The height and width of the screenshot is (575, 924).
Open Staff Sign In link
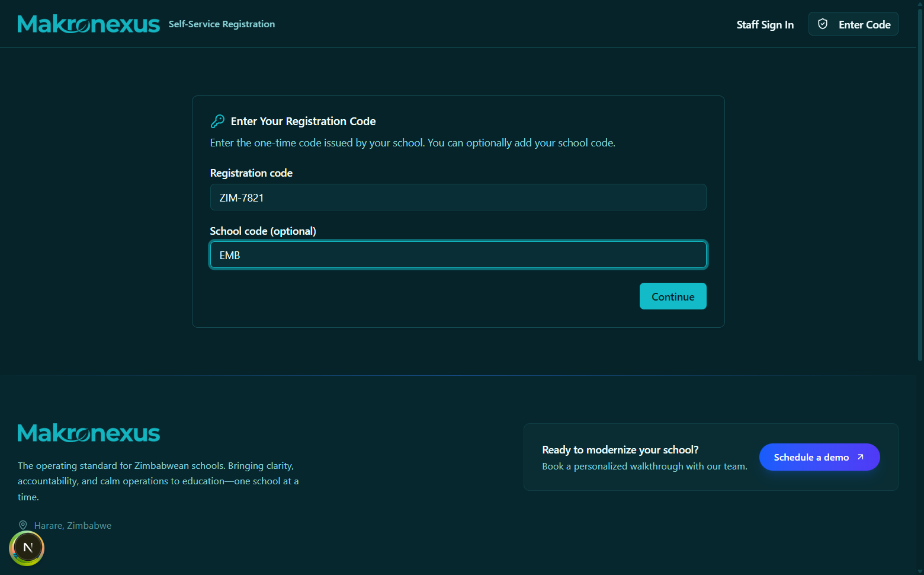tap(765, 24)
